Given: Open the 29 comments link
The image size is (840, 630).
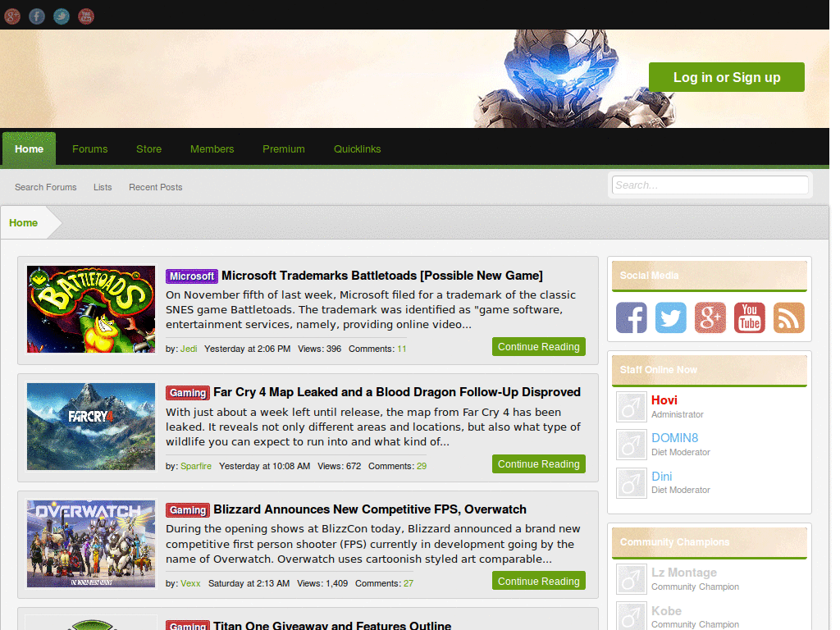Looking at the screenshot, I should pos(422,466).
